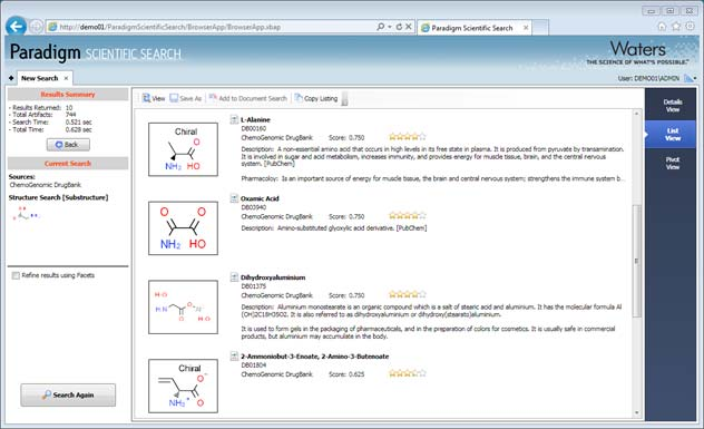The width and height of the screenshot is (704, 429).
Task: Click Save As in the toolbar
Action: [186, 98]
